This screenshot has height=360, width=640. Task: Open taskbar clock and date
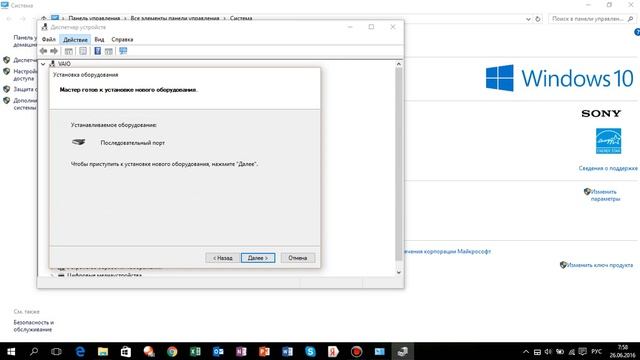point(622,351)
